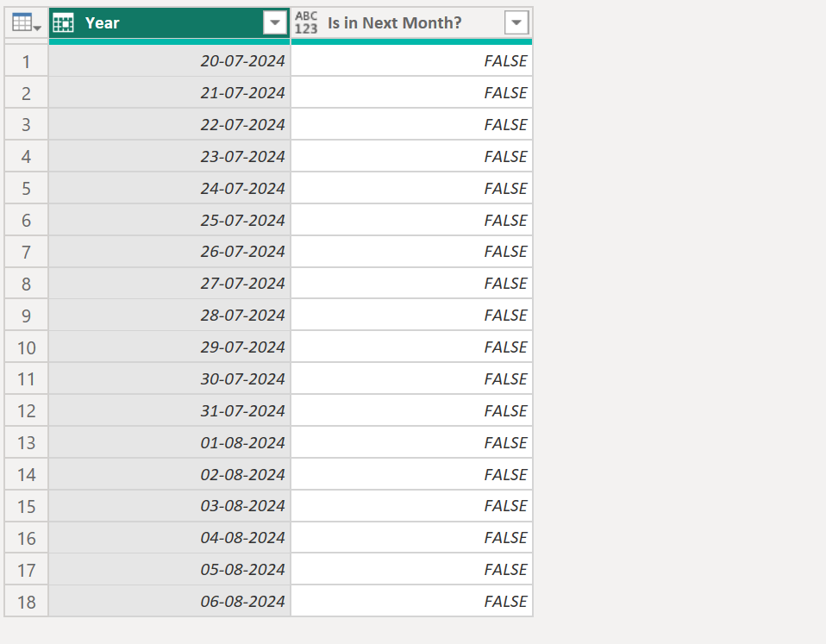Click the FALSE value in row 5
Viewport: 826px width, 644px height.
pyautogui.click(x=412, y=188)
